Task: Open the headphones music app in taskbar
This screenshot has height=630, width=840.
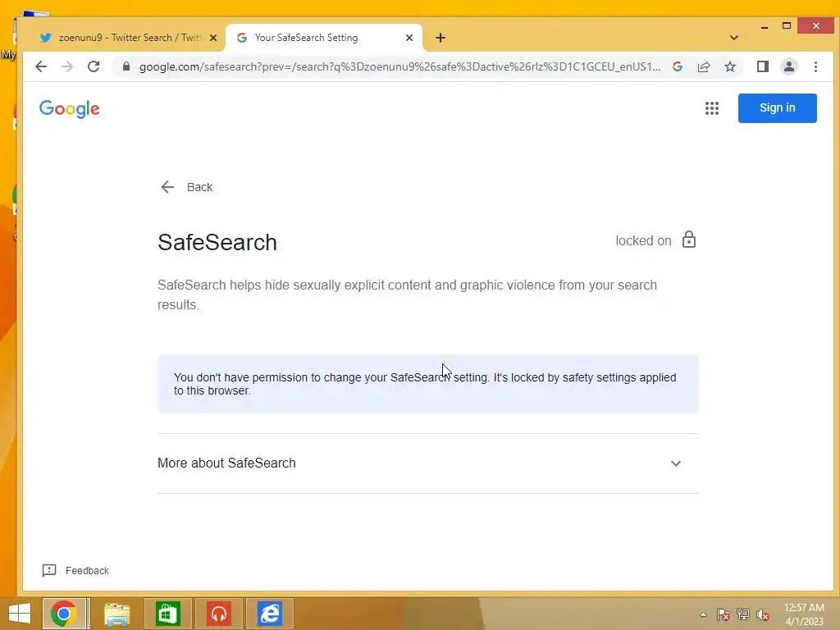Action: click(218, 614)
